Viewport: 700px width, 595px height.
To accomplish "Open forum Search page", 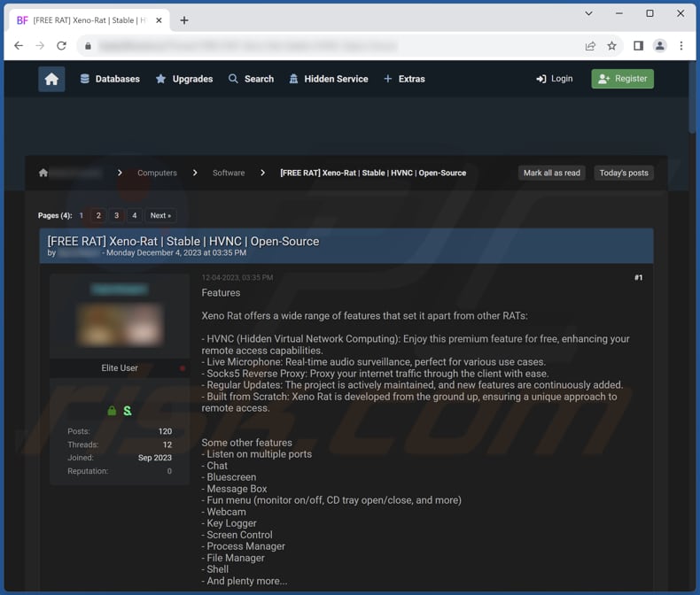I will point(251,79).
